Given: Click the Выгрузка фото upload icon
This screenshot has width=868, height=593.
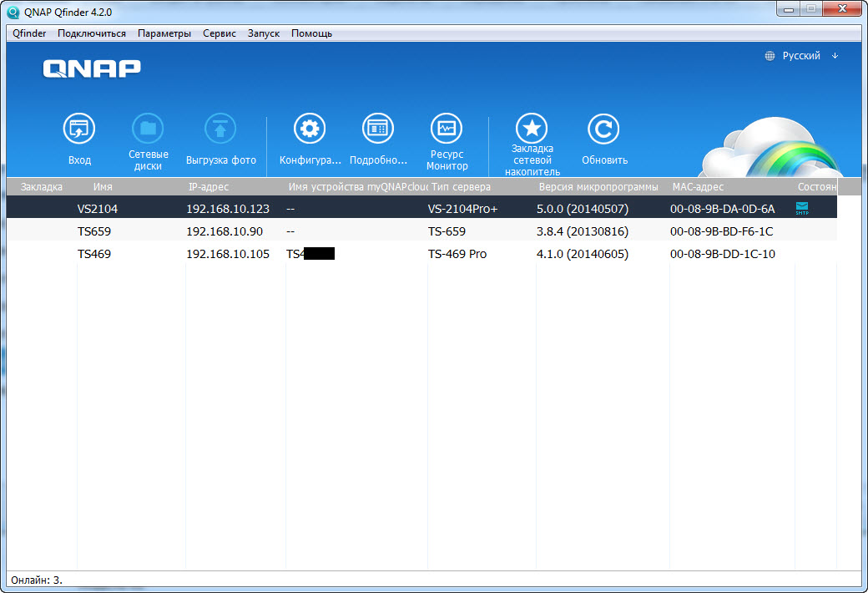Looking at the screenshot, I should coord(220,129).
